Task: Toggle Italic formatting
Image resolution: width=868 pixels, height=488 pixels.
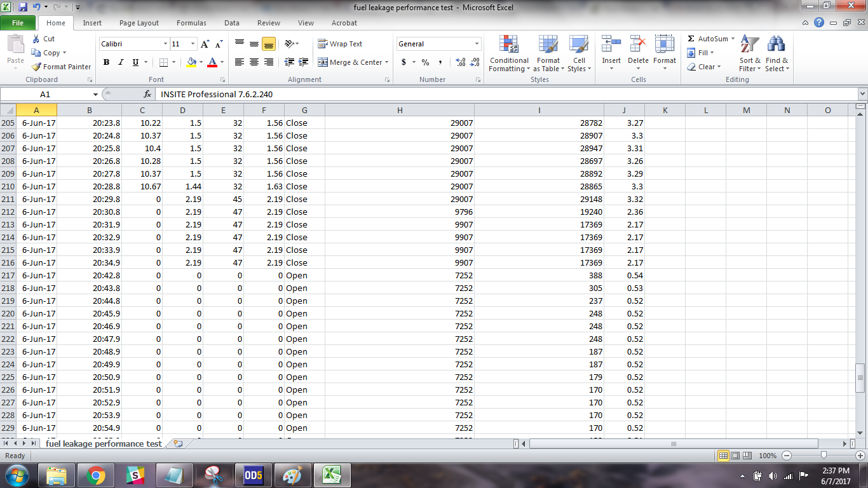Action: 121,62
